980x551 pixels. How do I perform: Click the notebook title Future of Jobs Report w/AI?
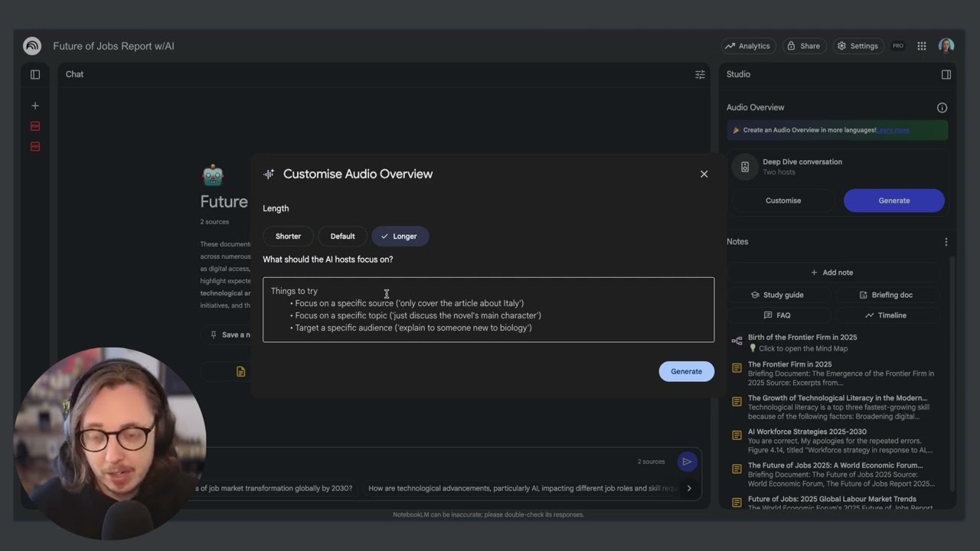[x=113, y=46]
